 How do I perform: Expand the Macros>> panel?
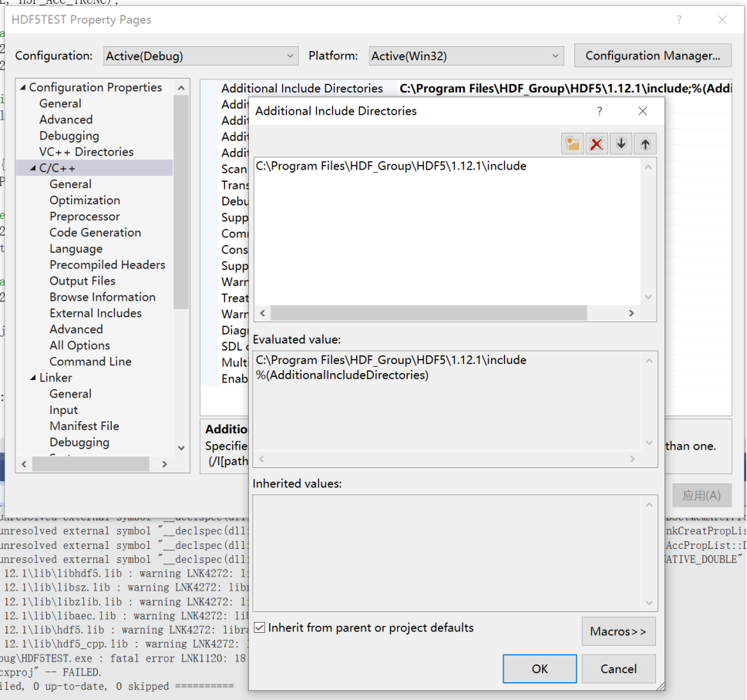(x=618, y=631)
